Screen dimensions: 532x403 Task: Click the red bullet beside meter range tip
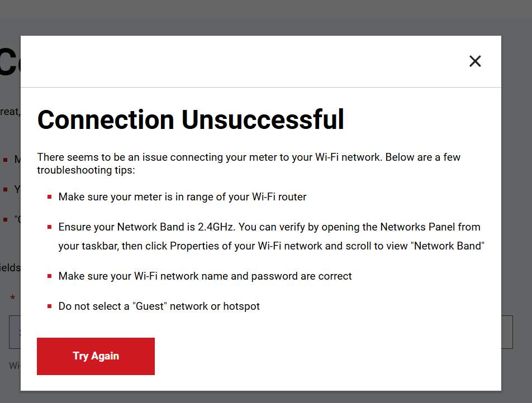[50, 197]
